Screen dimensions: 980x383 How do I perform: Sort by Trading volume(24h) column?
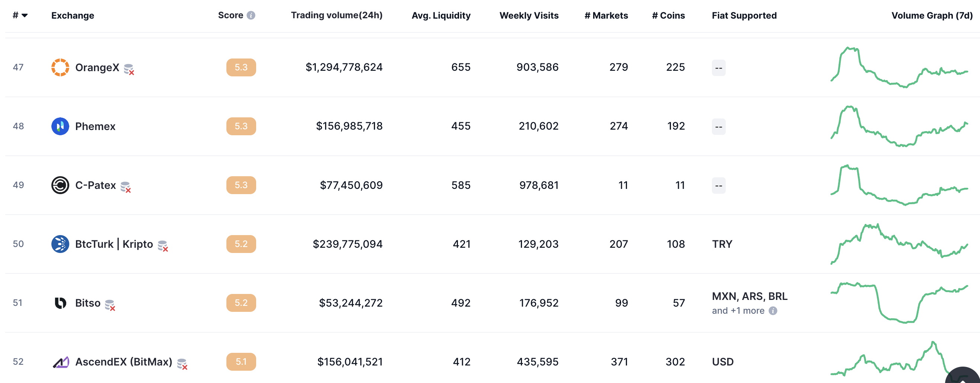pyautogui.click(x=336, y=15)
